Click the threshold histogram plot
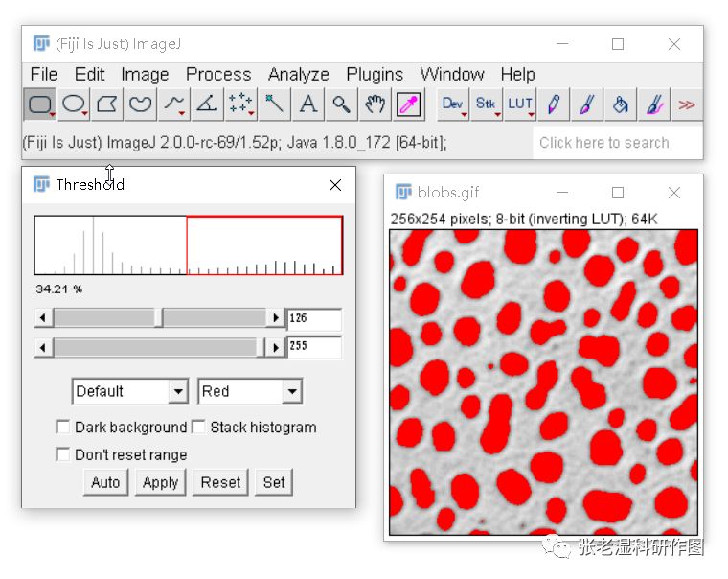Screen dimensions: 728x579 [189, 245]
